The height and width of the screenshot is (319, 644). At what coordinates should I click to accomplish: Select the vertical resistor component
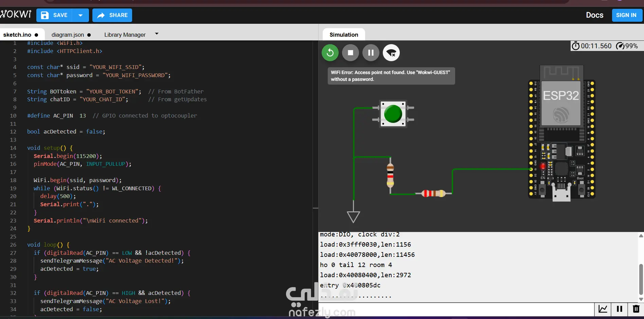tap(390, 176)
